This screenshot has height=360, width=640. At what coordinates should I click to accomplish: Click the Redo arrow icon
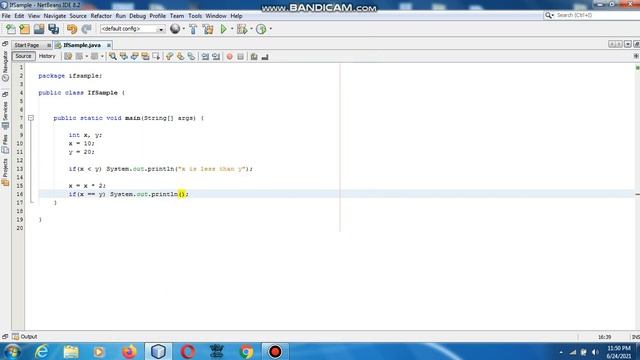pyautogui.click(x=86, y=29)
